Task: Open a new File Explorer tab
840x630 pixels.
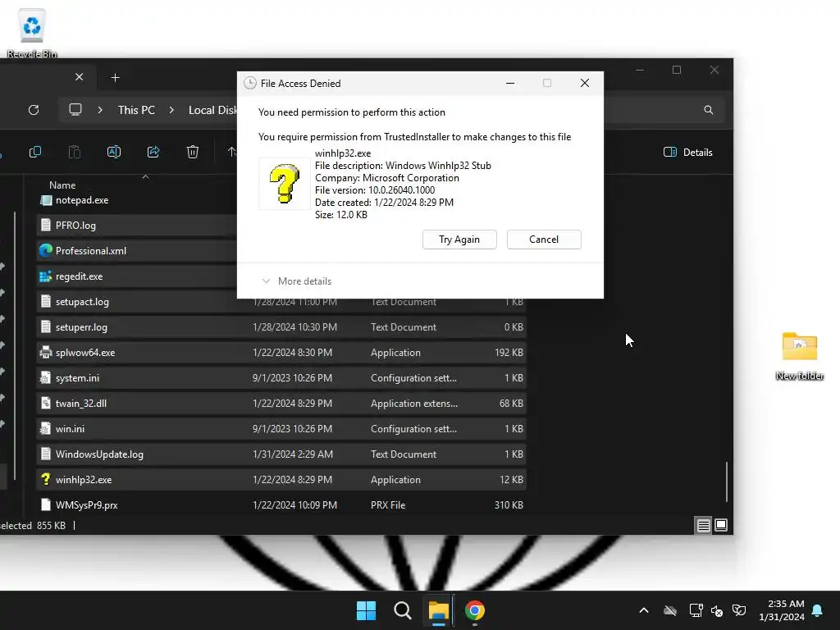Action: tap(115, 78)
